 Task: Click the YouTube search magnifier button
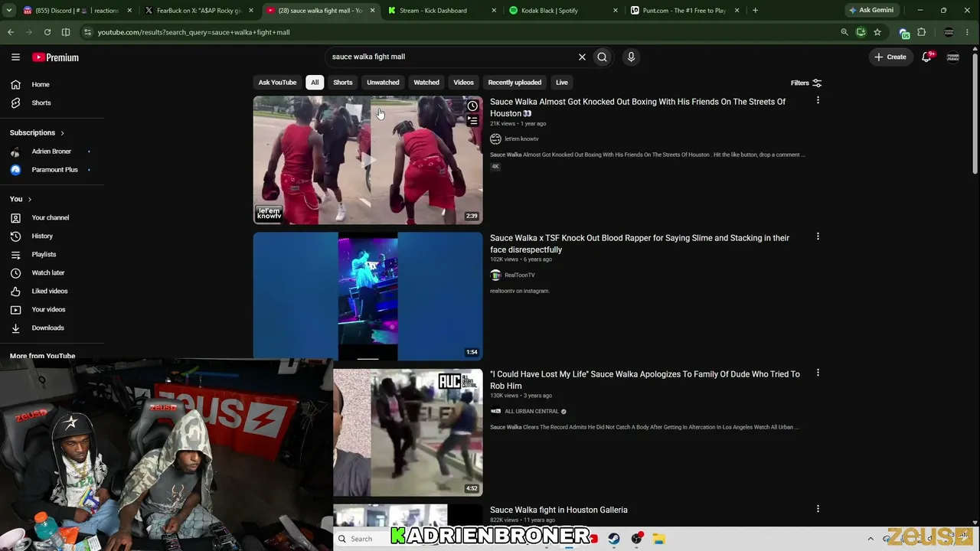click(603, 57)
